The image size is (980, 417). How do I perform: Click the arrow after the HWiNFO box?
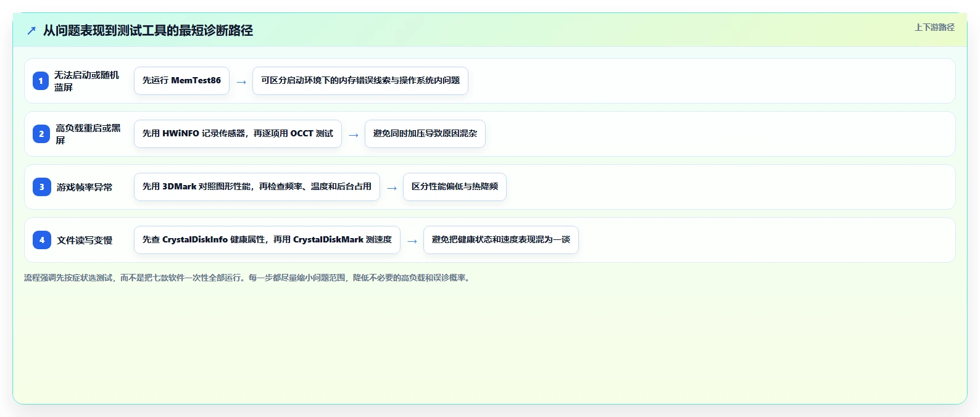[x=354, y=135]
